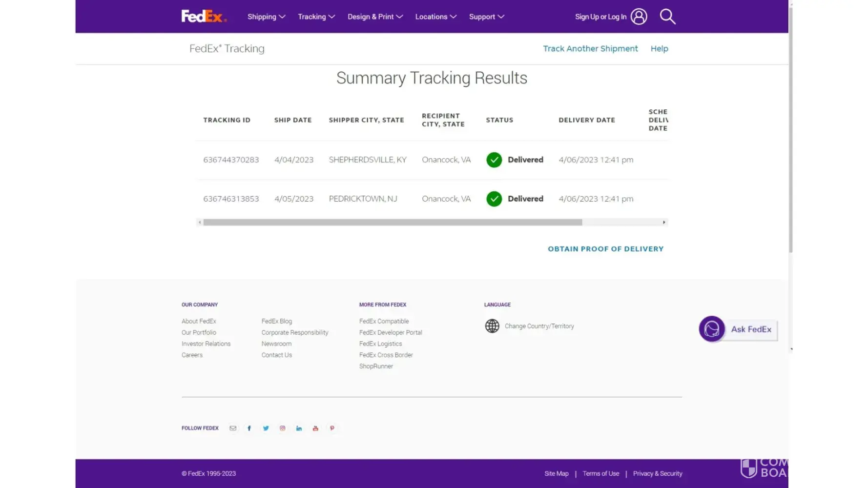Viewport: 868px width, 488px height.
Task: Open About FedEx footer link
Action: (199, 321)
